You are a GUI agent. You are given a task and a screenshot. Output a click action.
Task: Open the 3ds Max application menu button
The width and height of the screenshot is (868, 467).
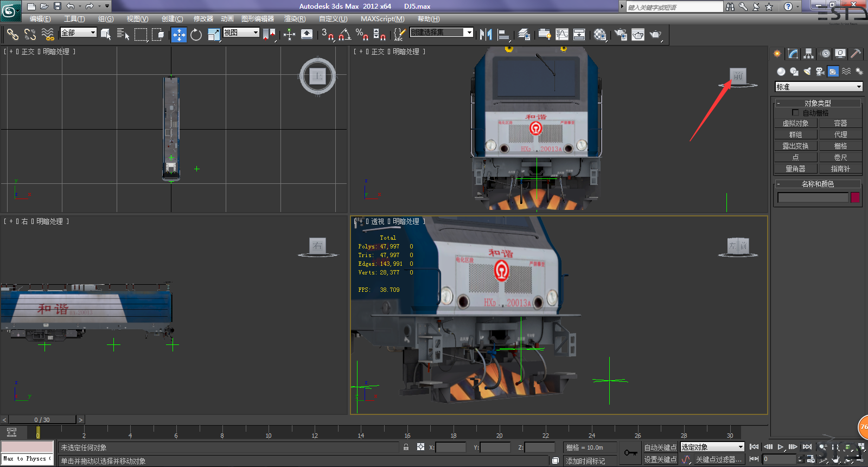pyautogui.click(x=10, y=10)
